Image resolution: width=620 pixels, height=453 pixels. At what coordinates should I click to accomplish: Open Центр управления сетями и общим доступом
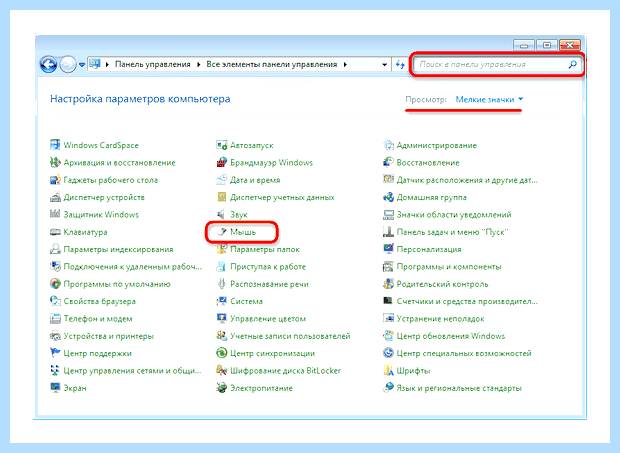pyautogui.click(x=132, y=371)
